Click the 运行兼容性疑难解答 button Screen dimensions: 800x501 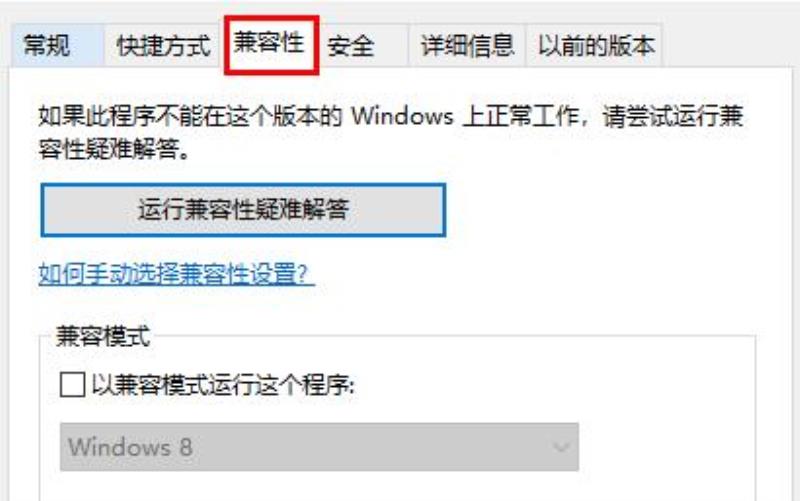(x=243, y=210)
